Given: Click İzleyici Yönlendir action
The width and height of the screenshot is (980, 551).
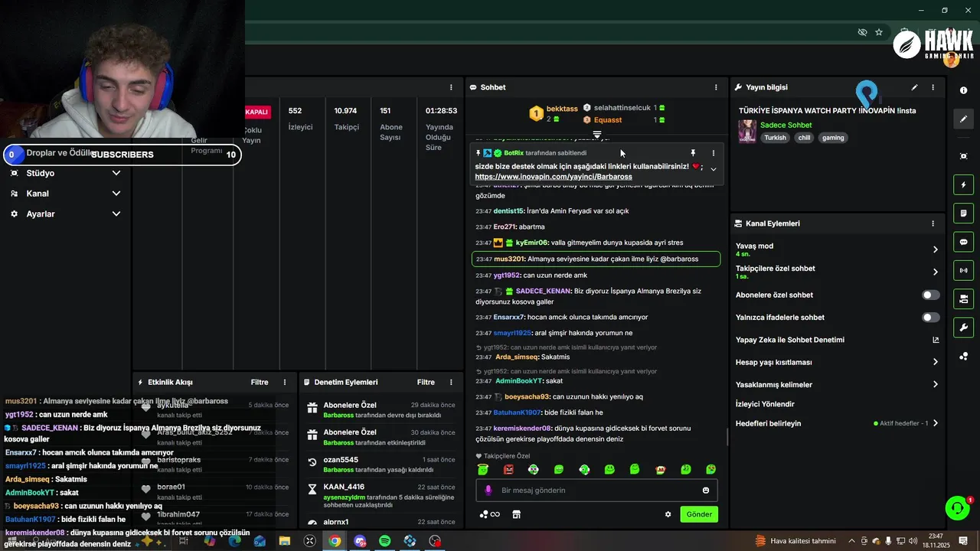Looking at the screenshot, I should (765, 404).
